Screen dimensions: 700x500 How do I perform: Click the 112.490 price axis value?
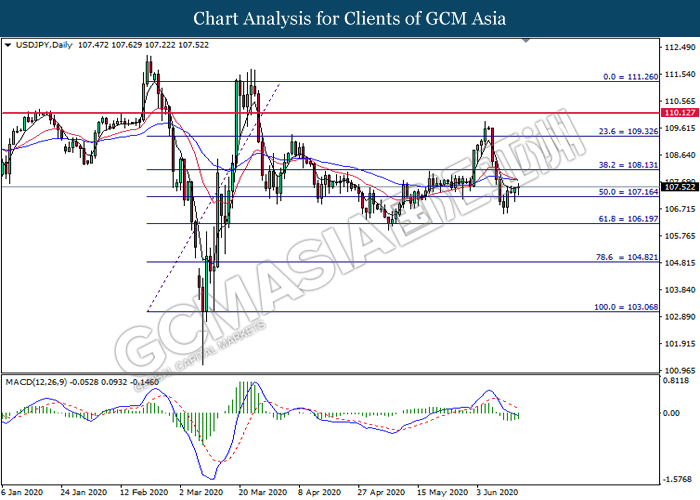[x=680, y=47]
